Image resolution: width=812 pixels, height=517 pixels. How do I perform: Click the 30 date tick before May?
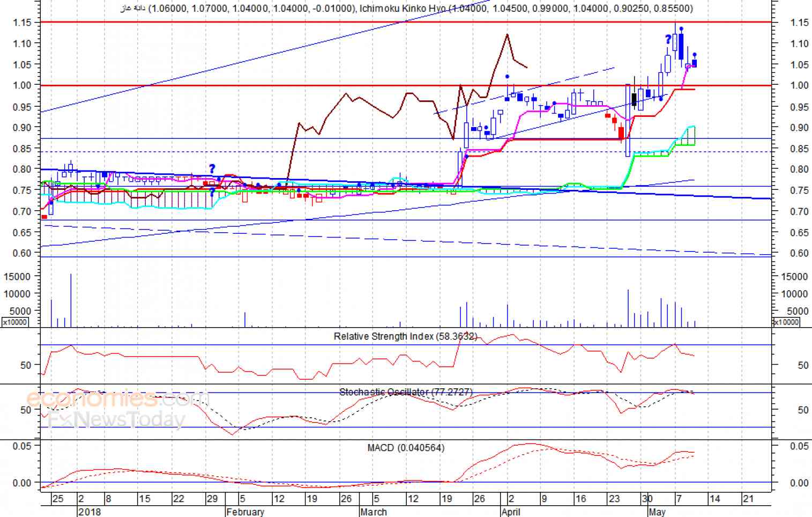click(647, 499)
